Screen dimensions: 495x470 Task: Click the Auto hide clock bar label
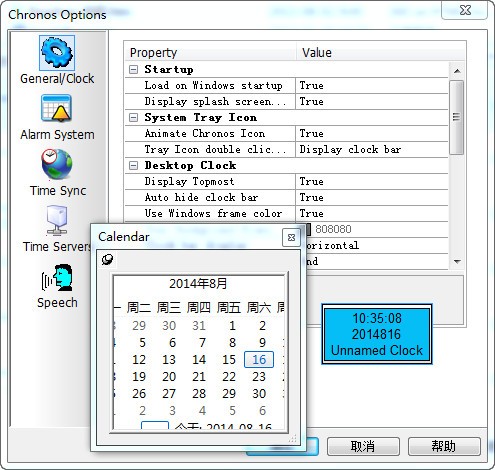pos(201,198)
